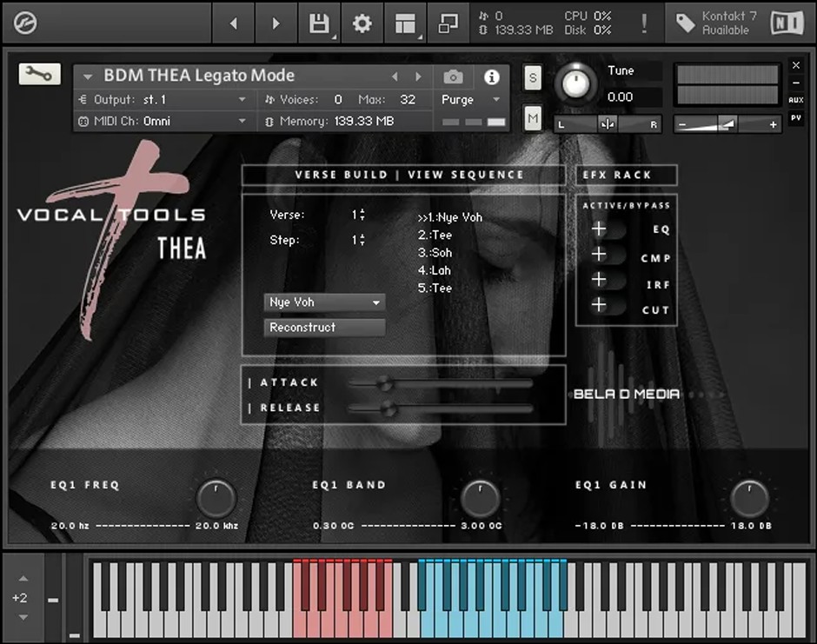
Task: Mute the instrument with M button
Action: pyautogui.click(x=533, y=118)
